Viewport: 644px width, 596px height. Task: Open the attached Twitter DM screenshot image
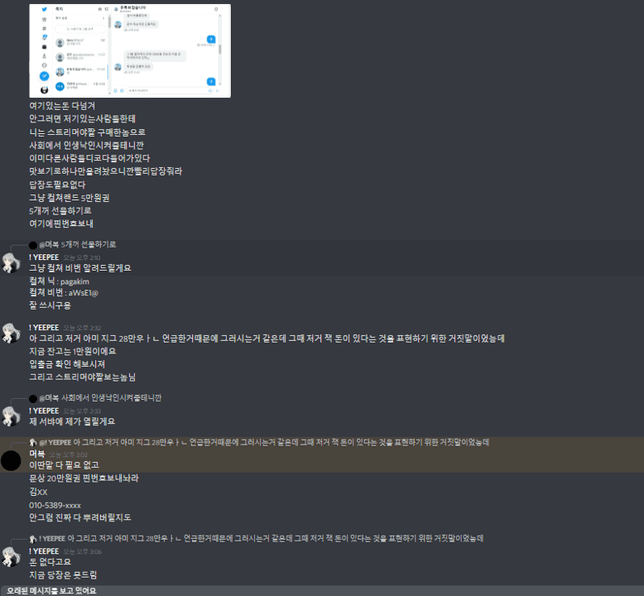(x=130, y=51)
